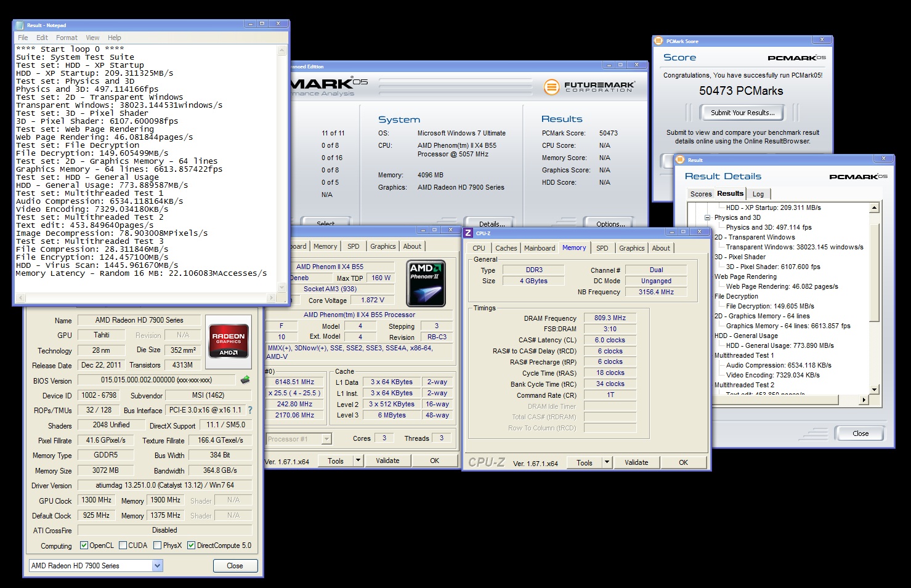Open the Tools dropdown arrow in the back CPU-Z window

(x=358, y=461)
